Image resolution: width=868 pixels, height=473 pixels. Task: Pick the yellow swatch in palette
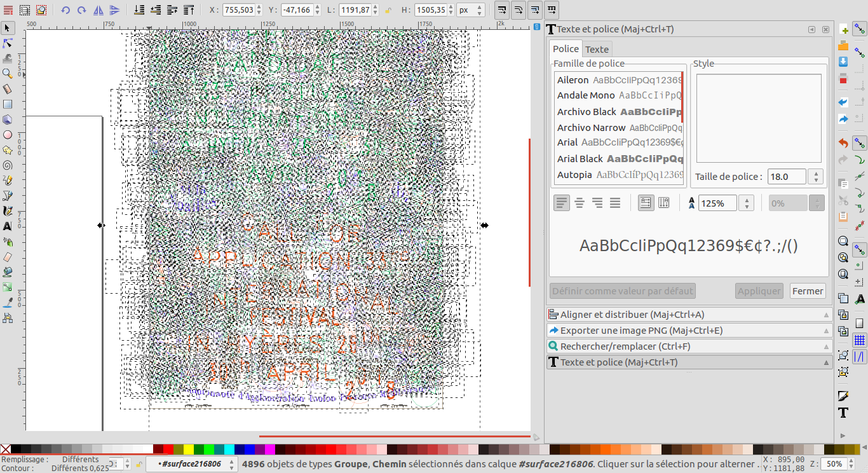[x=189, y=449]
